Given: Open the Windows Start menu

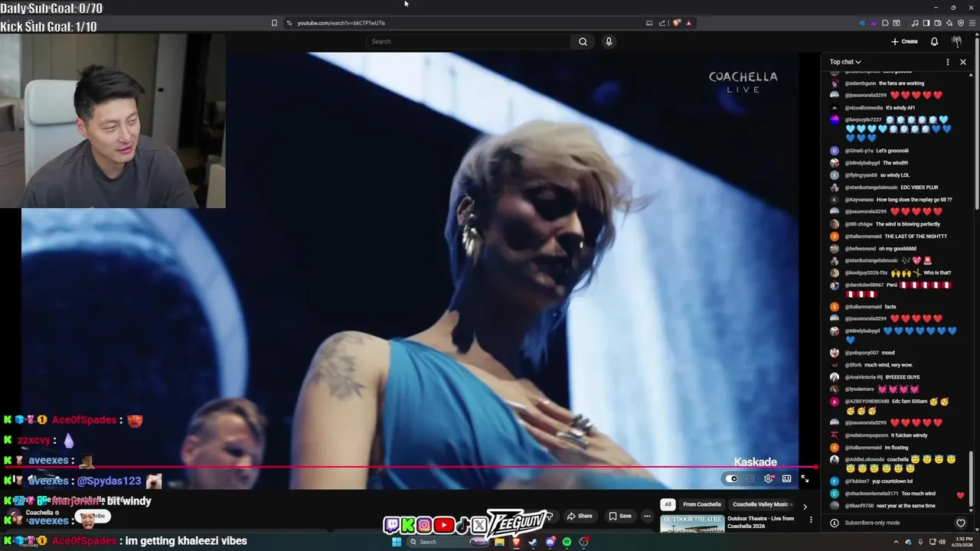Looking at the screenshot, I should tap(397, 542).
